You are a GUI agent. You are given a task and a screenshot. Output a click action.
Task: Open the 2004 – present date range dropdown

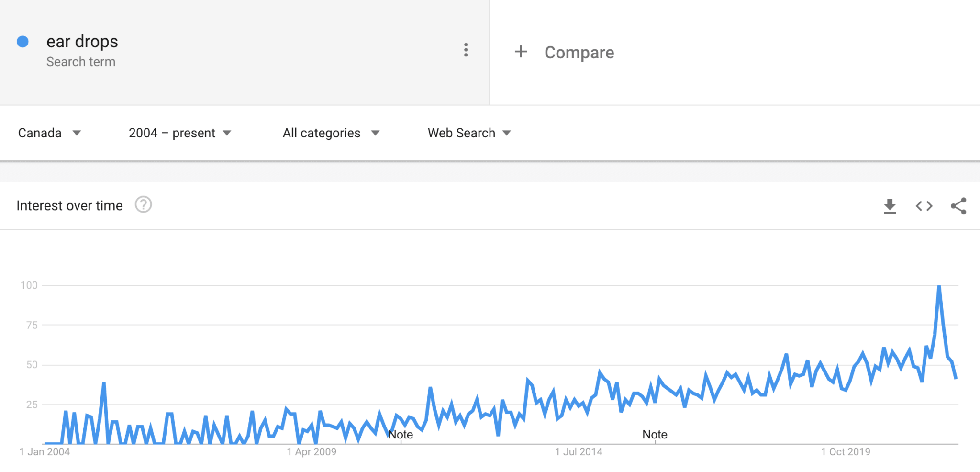(179, 133)
